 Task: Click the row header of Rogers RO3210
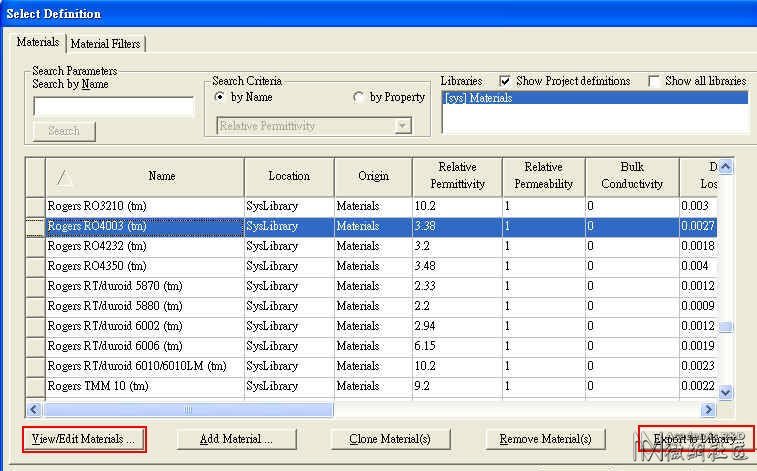click(35, 207)
